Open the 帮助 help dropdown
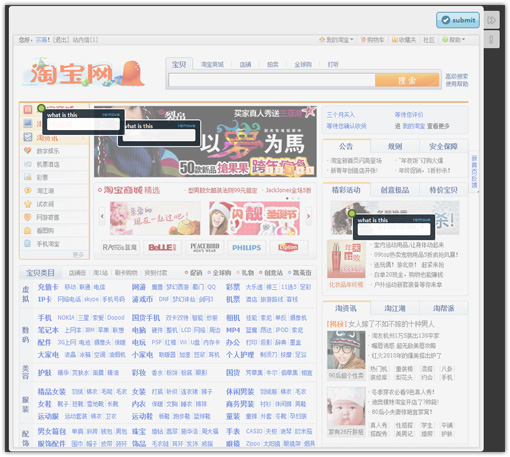Viewport: 510px width, 457px height. tap(454, 40)
